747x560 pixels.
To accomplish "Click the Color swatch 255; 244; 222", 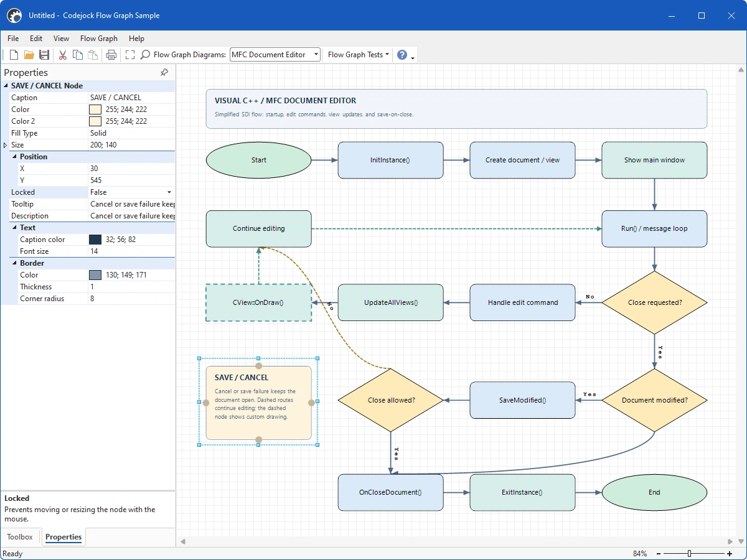I will [x=95, y=110].
